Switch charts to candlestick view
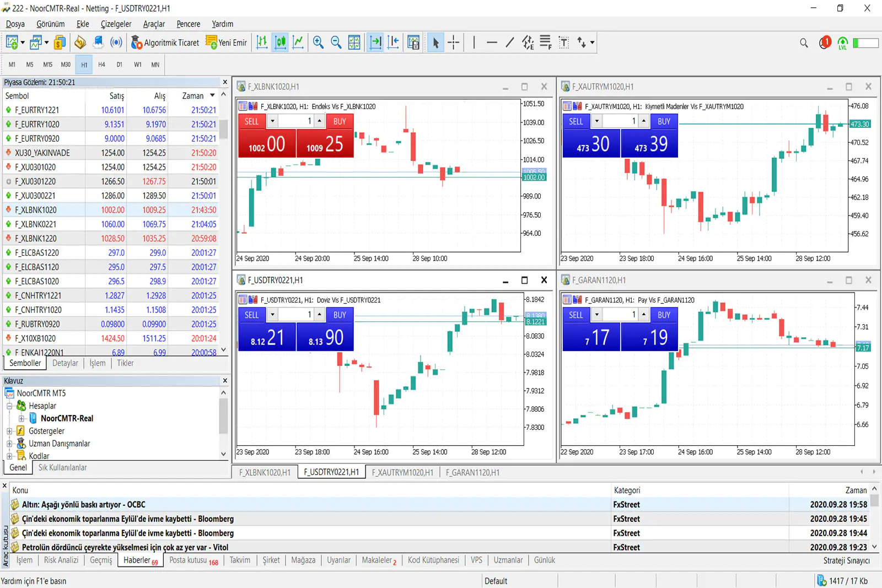 pos(280,42)
